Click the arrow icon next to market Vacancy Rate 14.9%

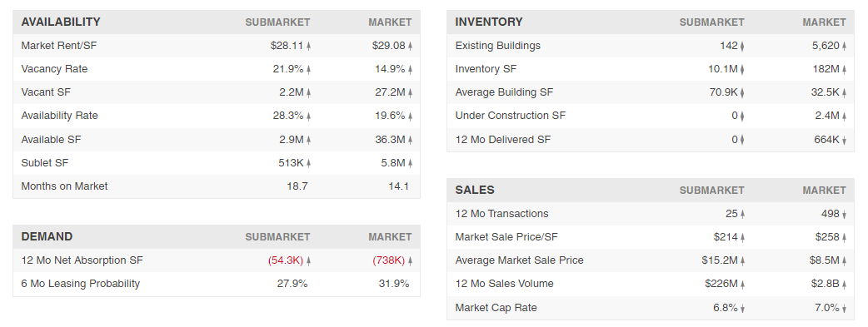(x=410, y=70)
